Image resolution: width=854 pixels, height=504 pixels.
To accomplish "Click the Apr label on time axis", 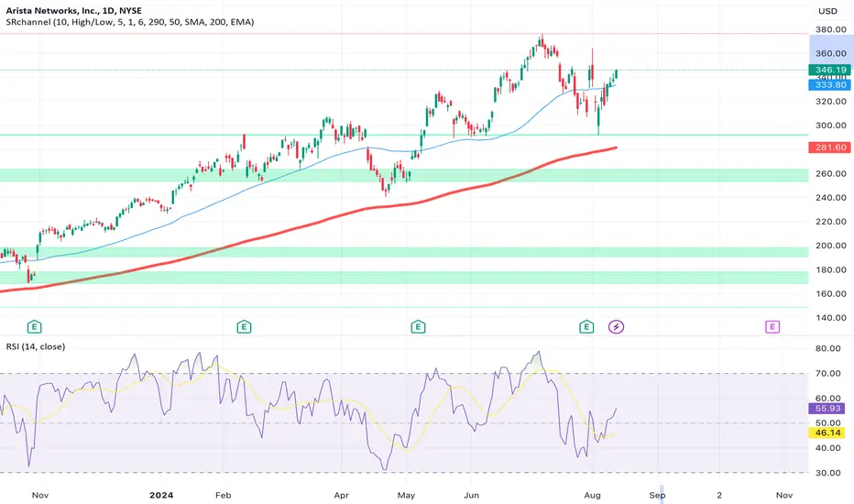I will point(342,495).
